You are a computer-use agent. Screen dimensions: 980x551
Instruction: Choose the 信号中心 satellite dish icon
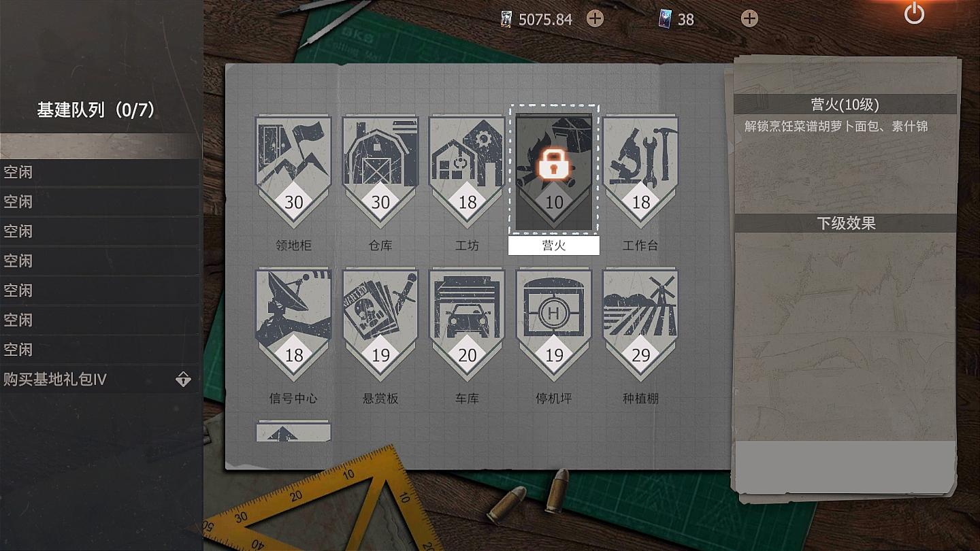(293, 324)
